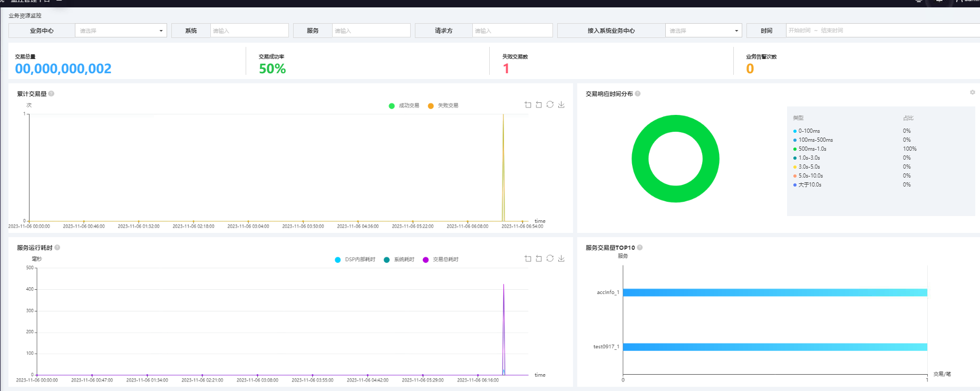
Task: Open the 业务中心 dropdown
Action: [x=121, y=31]
